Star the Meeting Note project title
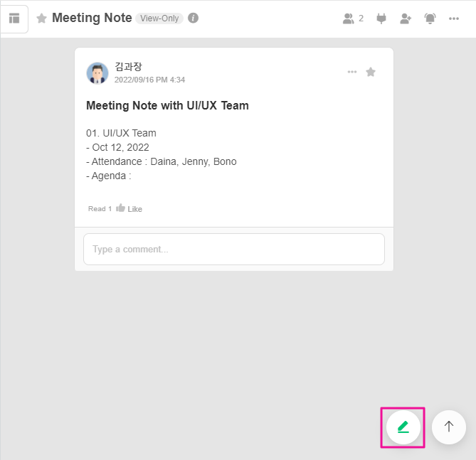The height and width of the screenshot is (460, 476). click(x=41, y=18)
